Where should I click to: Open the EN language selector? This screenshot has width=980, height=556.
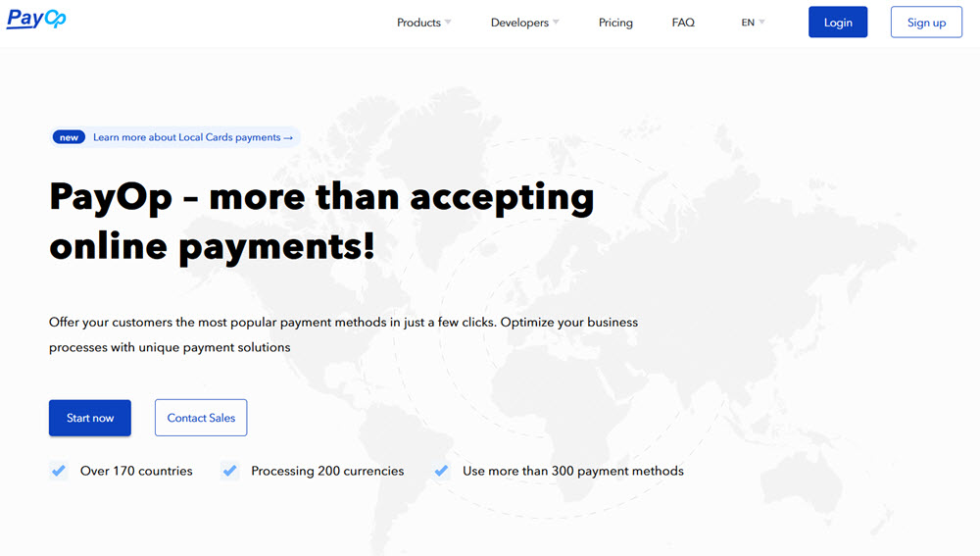click(753, 23)
